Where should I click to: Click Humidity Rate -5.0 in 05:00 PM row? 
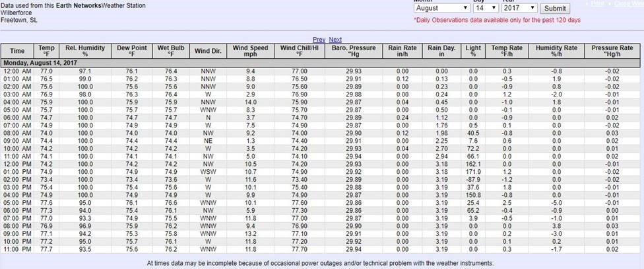tap(556, 203)
